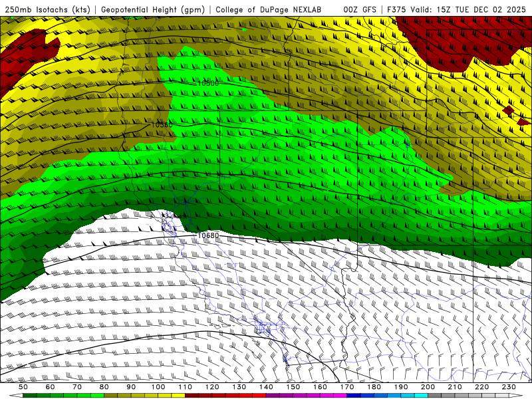Click the '00Z GFS' model run text
This screenshot has height=399, width=532.
pyautogui.click(x=360, y=9)
